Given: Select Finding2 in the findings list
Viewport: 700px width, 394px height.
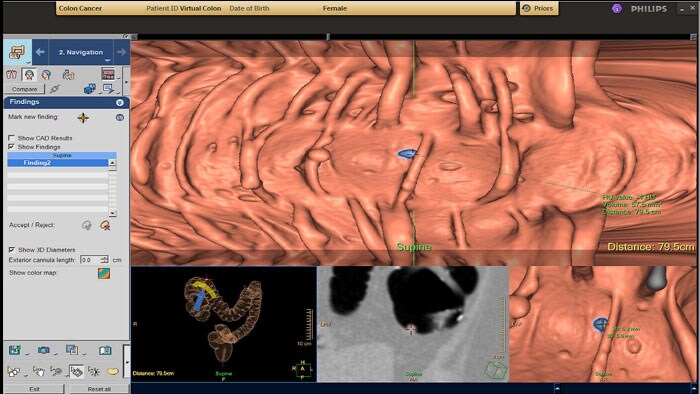Looking at the screenshot, I should coord(58,163).
